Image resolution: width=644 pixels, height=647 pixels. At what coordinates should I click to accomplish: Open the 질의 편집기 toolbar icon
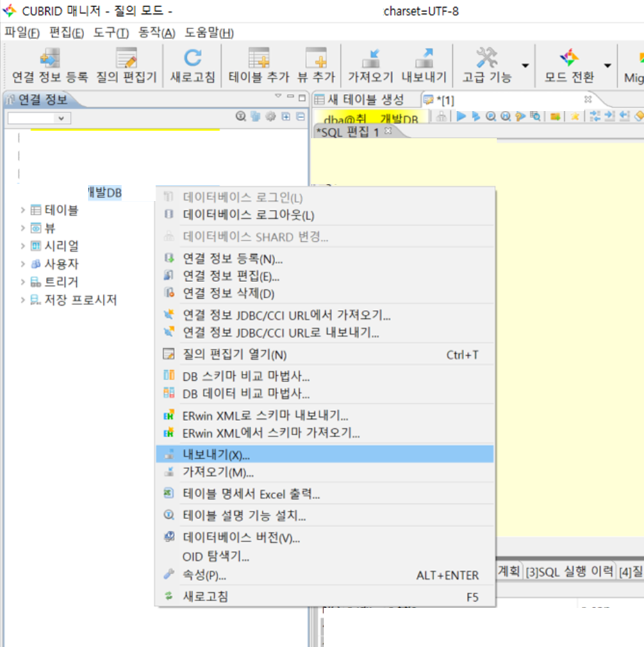(126, 65)
